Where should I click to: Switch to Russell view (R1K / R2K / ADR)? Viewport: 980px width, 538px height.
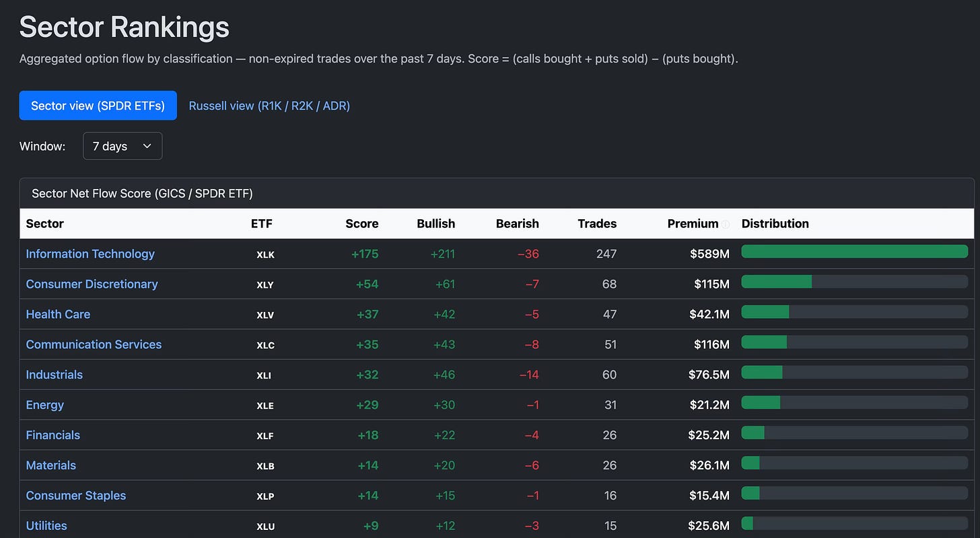[x=269, y=106]
